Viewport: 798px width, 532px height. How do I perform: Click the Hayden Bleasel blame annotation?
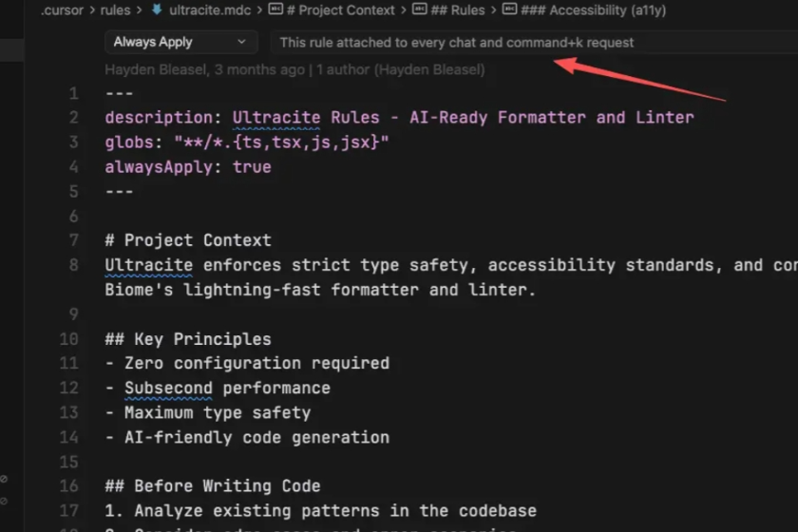tap(294, 69)
